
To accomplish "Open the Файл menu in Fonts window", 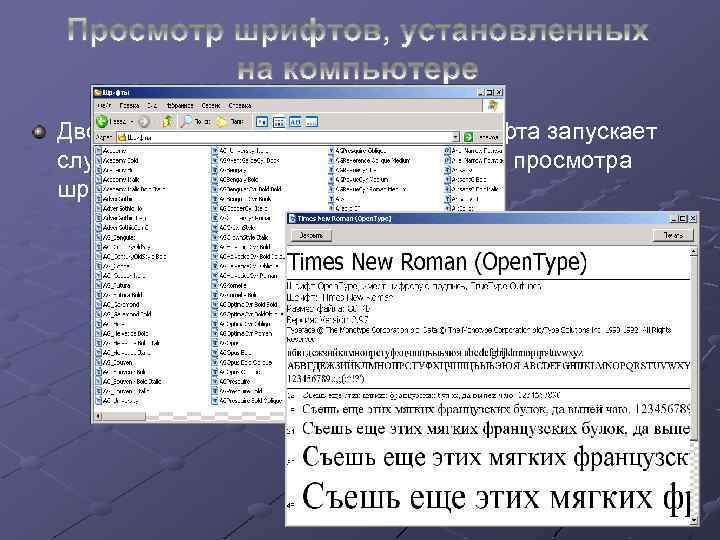I will (104, 106).
